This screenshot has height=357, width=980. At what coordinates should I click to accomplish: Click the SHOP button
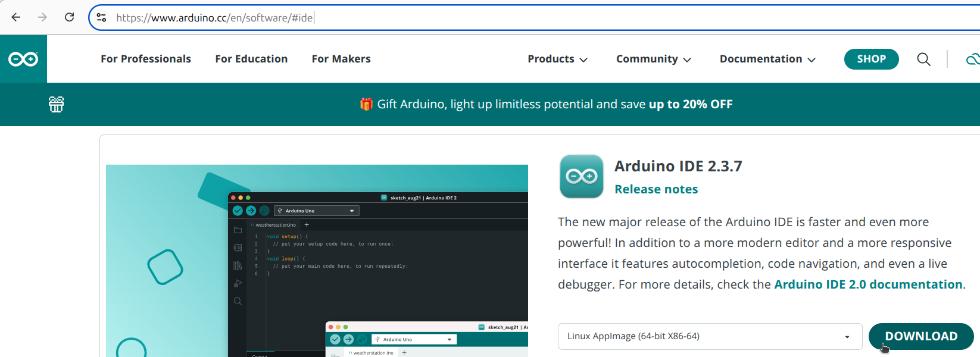point(871,59)
